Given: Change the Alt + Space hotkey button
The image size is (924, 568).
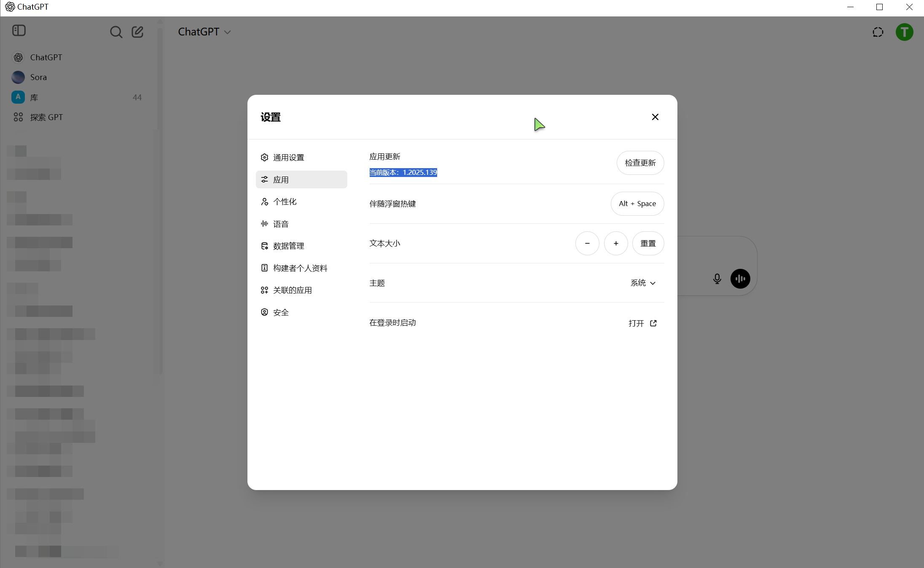Looking at the screenshot, I should [x=637, y=204].
